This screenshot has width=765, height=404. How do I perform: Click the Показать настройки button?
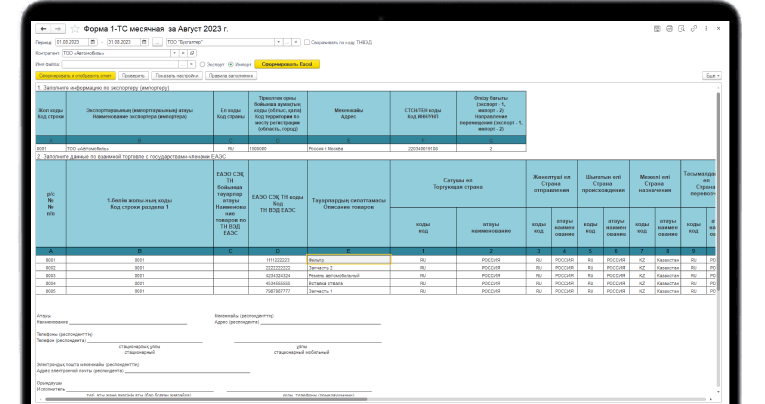point(177,76)
